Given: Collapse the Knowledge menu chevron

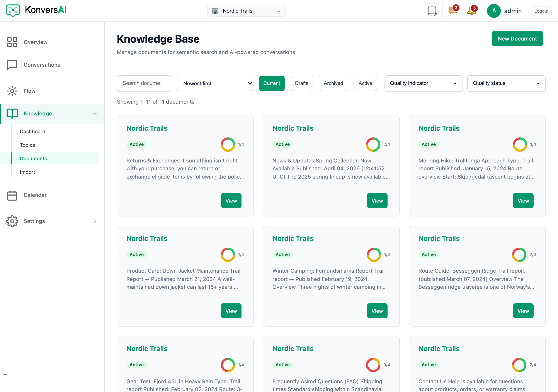Looking at the screenshot, I should (95, 114).
